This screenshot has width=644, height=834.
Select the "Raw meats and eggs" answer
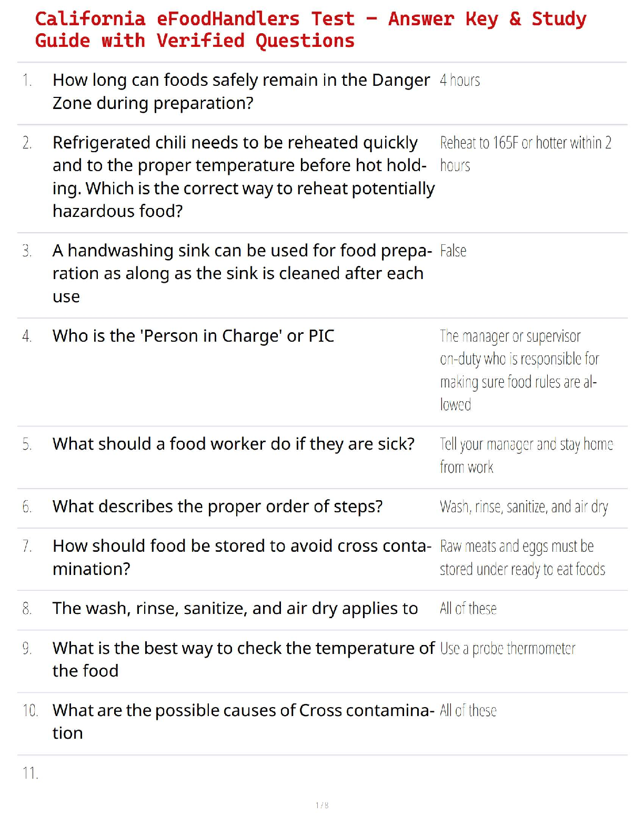pos(522,558)
